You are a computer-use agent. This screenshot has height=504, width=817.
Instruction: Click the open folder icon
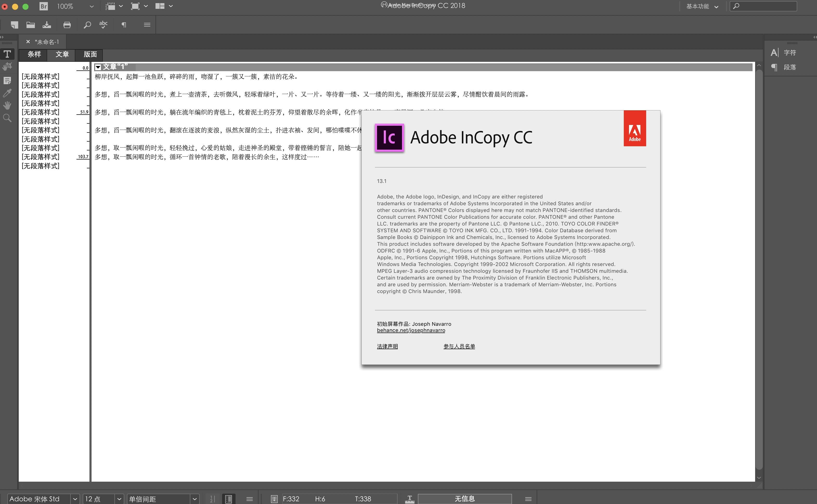tap(31, 25)
